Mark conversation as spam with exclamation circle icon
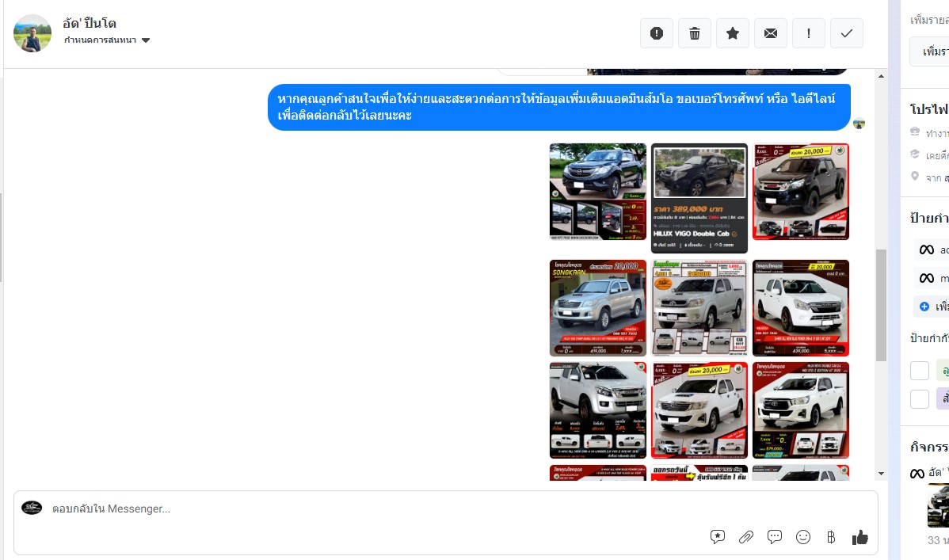The width and height of the screenshot is (949, 560). point(657,33)
